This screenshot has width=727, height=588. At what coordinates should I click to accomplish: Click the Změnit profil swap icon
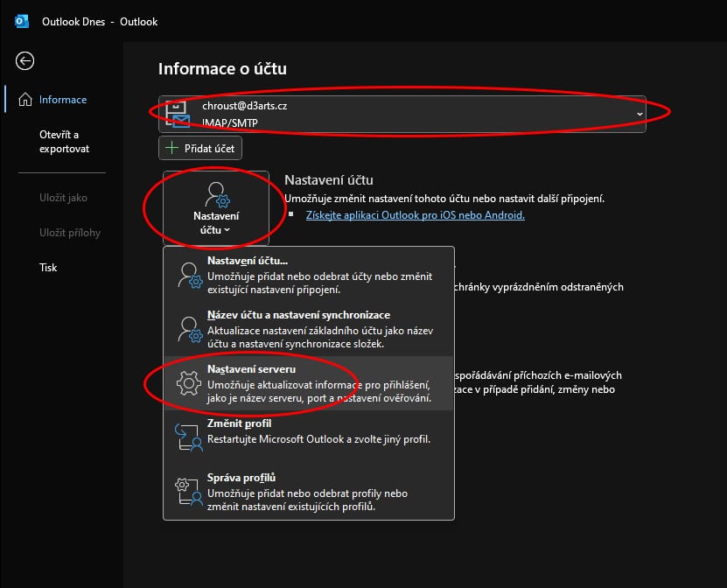[189, 437]
